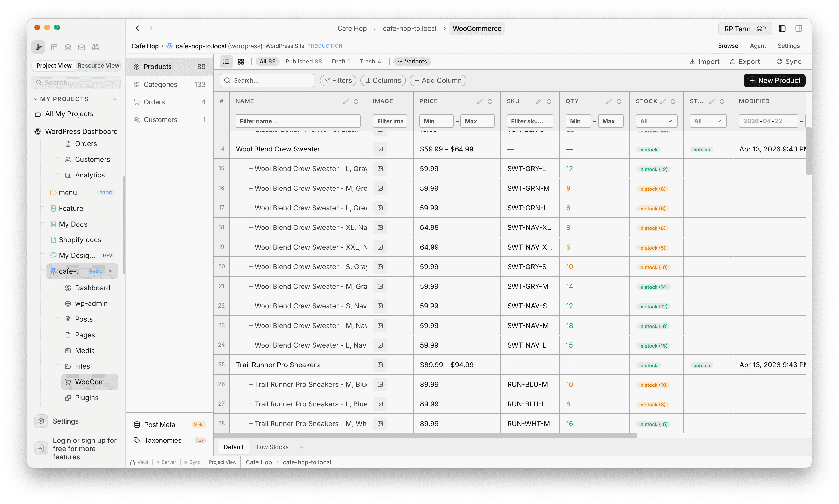This screenshot has width=839, height=504.
Task: Open the right sidebar panel icon top-right
Action: point(799,28)
